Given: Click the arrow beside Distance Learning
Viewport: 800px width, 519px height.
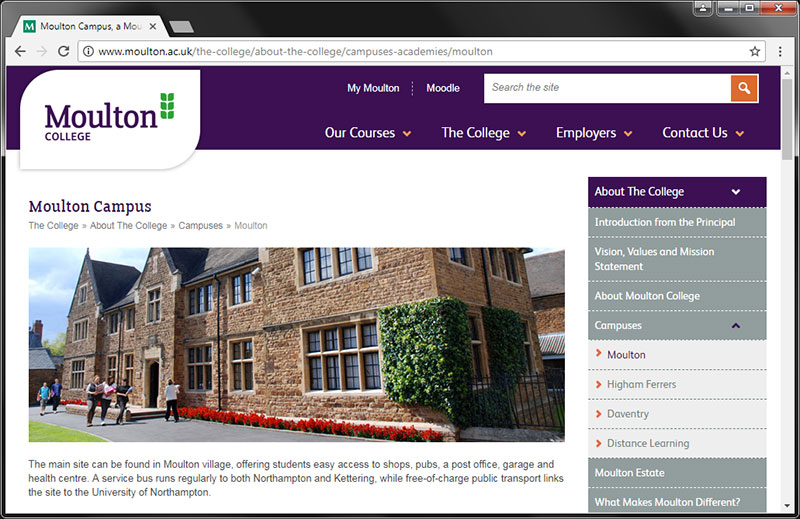Looking at the screenshot, I should (x=598, y=442).
